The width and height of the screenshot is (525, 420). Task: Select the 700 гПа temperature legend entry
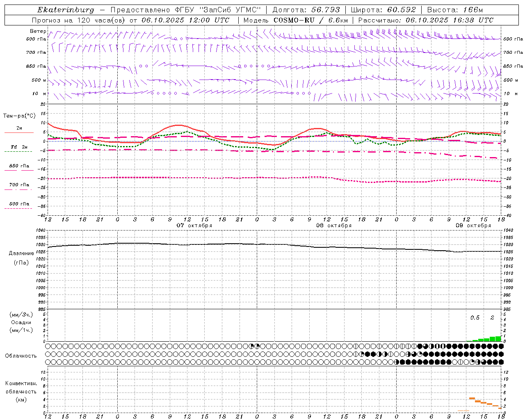[x=19, y=185]
